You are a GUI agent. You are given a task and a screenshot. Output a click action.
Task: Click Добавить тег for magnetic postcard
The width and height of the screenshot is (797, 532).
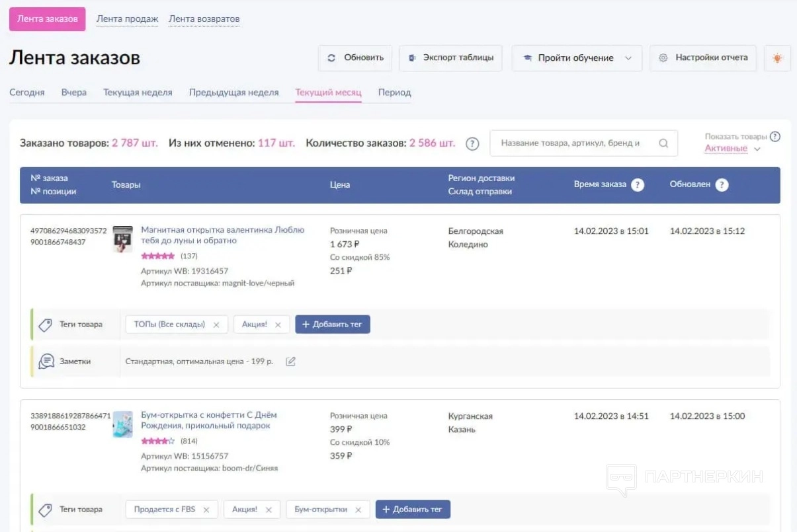pyautogui.click(x=333, y=324)
